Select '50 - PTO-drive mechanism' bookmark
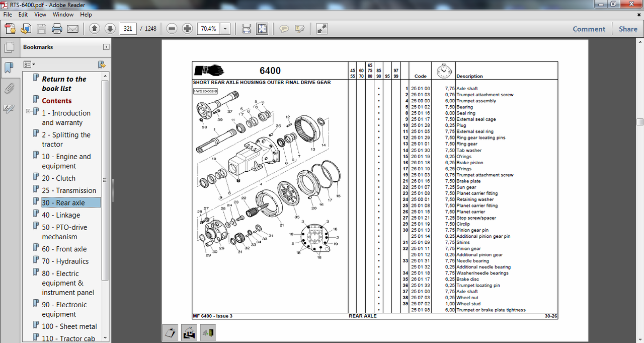This screenshot has height=343, width=644. pyautogui.click(x=64, y=232)
